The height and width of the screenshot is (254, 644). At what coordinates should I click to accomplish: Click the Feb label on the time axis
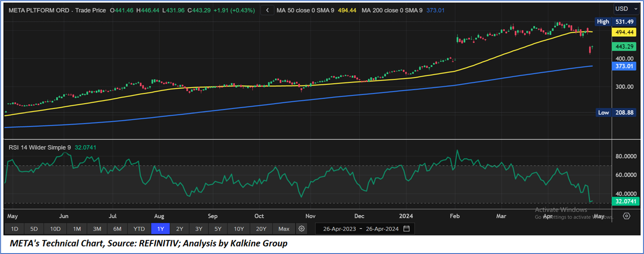(x=454, y=216)
